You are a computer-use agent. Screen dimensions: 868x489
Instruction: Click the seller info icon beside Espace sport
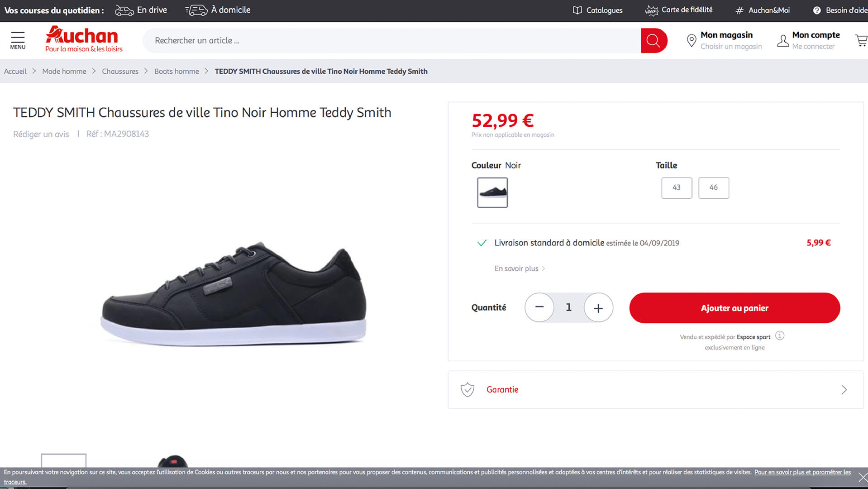click(x=780, y=336)
